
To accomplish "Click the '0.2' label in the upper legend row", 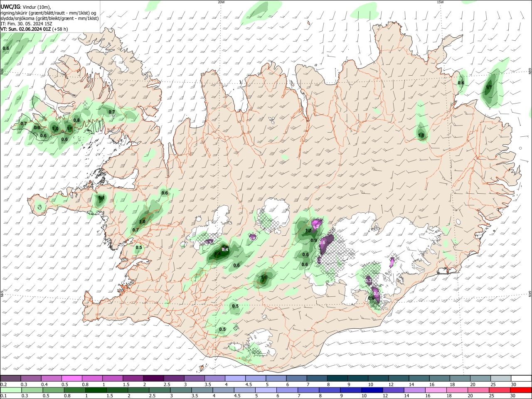I will [3, 384].
